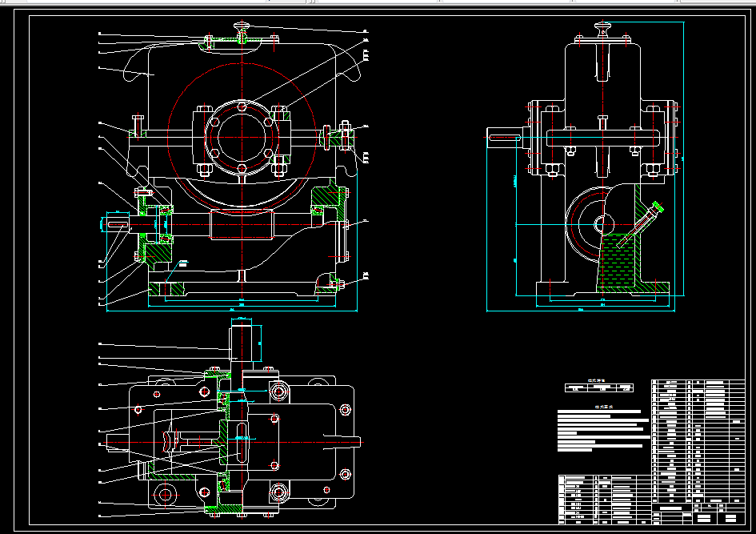Select the technical requirements text block
Viewport: 756px width, 534px height.
[x=604, y=428]
